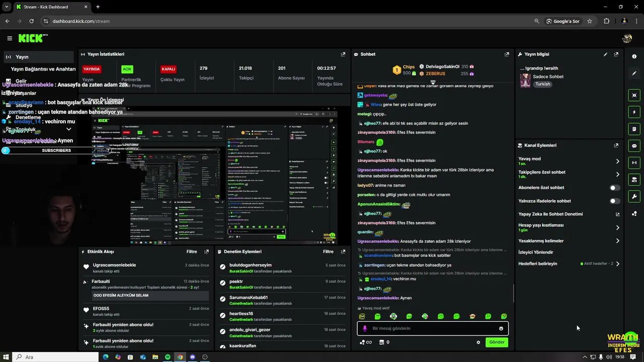Toggle the notes document panel icon in right sidebar
Screen dimensions: 644x362
634,129
